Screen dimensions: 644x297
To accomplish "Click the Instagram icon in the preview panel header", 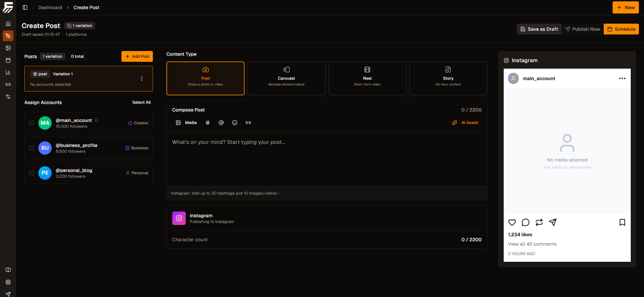I will pos(506,60).
